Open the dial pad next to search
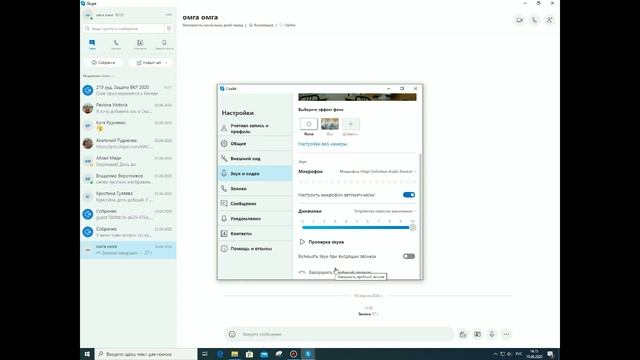Viewport: 640px width, 360px height. click(169, 29)
